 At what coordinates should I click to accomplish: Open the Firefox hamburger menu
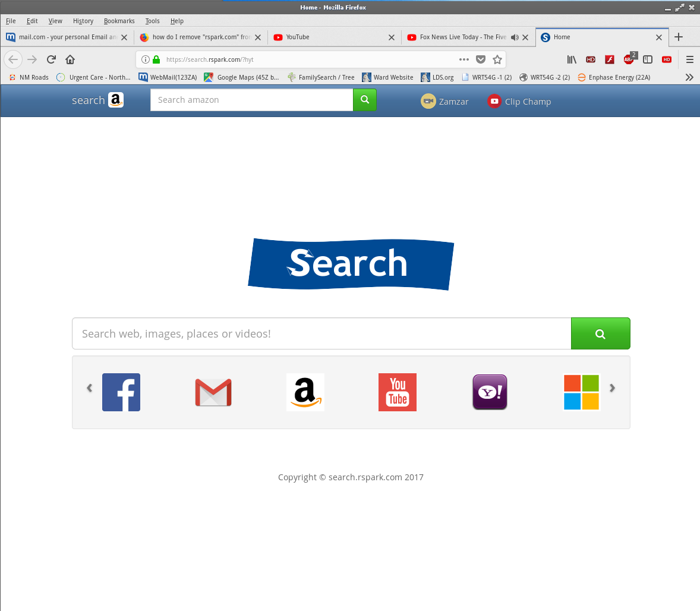tap(690, 59)
